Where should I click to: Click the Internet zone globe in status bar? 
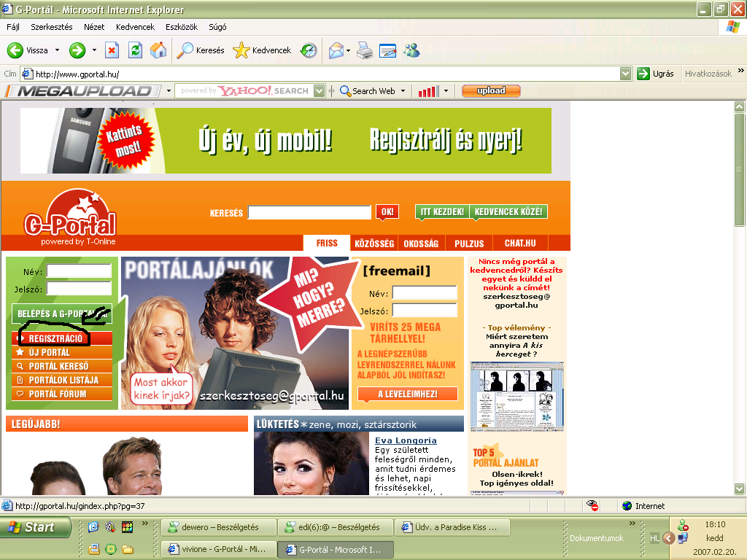click(627, 506)
